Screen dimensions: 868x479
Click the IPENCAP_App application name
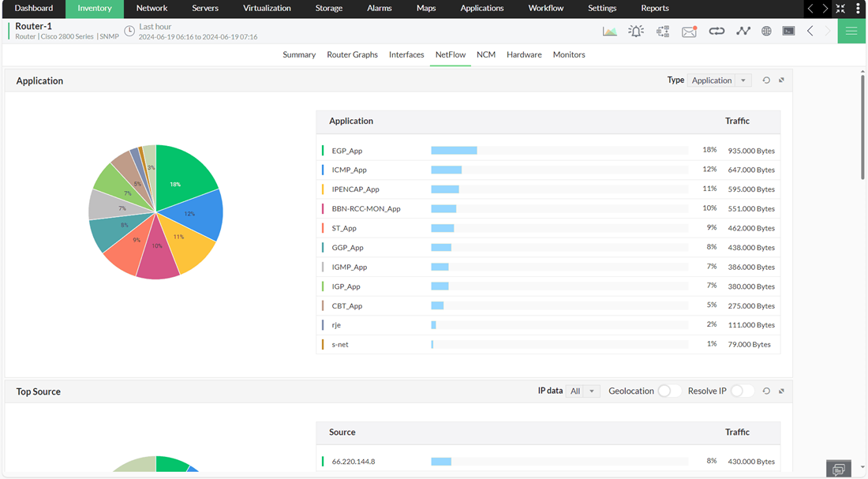click(355, 189)
